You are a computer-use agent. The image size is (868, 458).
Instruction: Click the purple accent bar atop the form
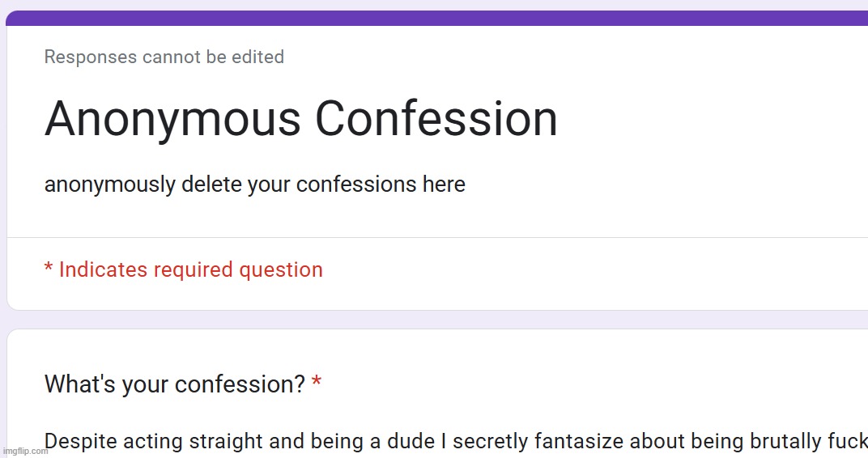(x=437, y=18)
